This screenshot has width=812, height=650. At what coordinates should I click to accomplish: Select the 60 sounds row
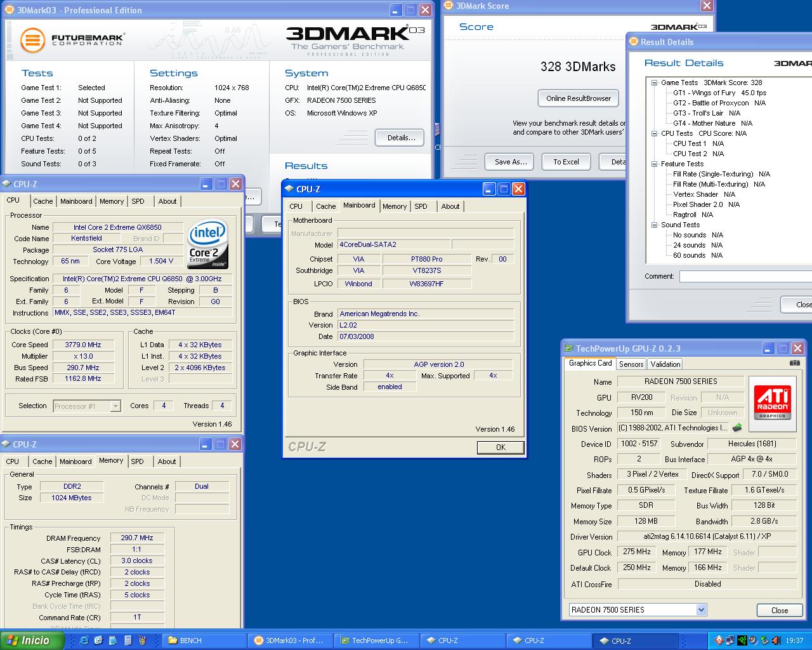tap(697, 255)
